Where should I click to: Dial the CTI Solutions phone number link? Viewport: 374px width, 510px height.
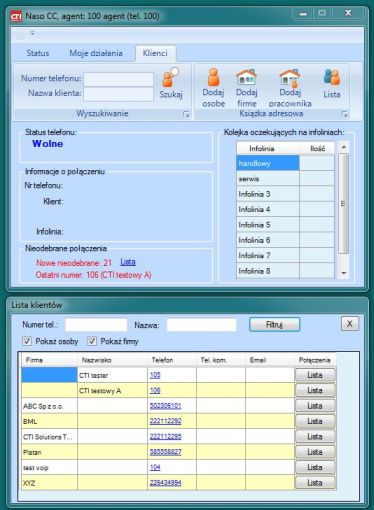[165, 436]
